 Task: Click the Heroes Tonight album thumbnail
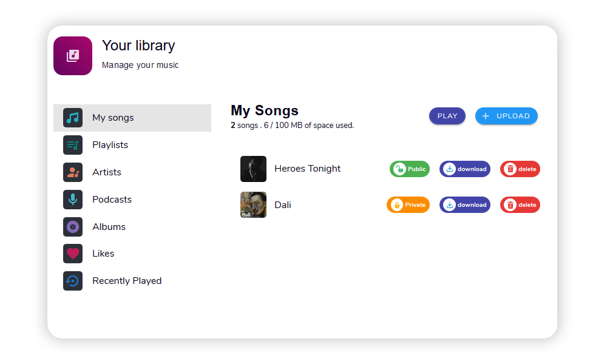pyautogui.click(x=253, y=169)
